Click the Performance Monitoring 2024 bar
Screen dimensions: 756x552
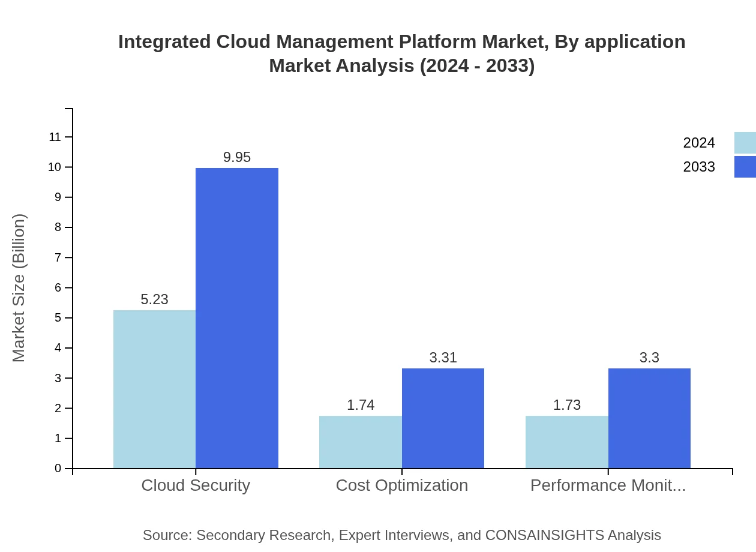coord(566,441)
